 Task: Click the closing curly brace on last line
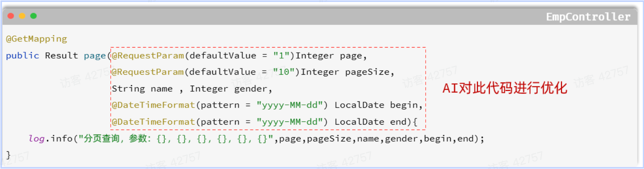point(8,155)
